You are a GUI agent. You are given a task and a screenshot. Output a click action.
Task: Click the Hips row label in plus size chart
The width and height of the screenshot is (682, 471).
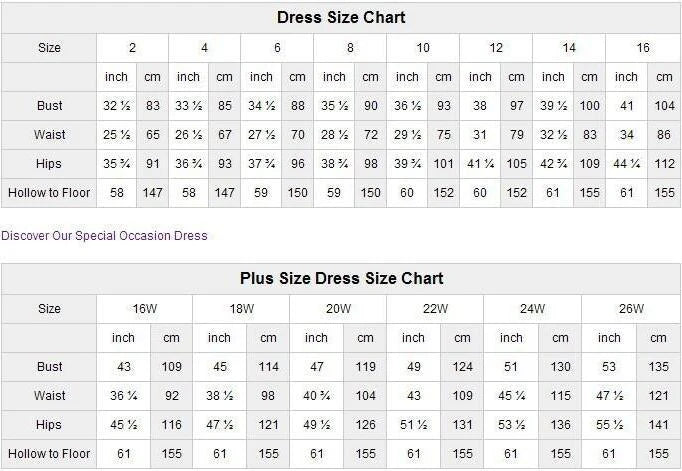click(49, 425)
